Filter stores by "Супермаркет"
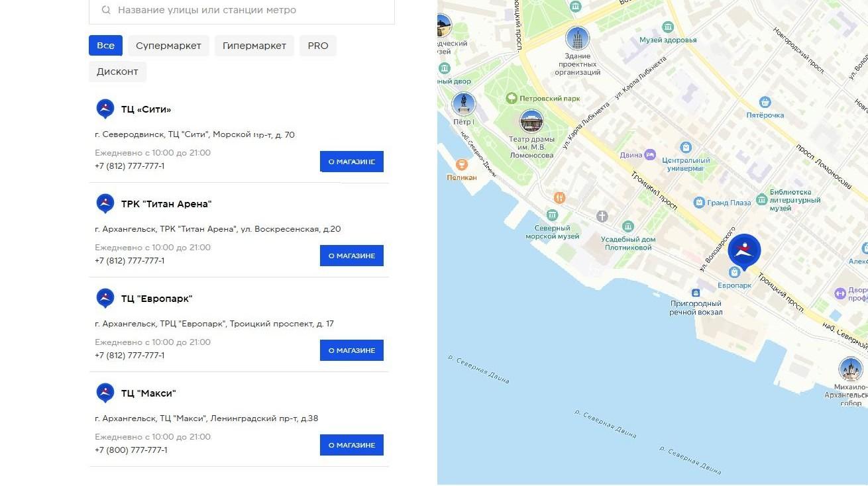This screenshot has width=868, height=486. click(x=168, y=45)
